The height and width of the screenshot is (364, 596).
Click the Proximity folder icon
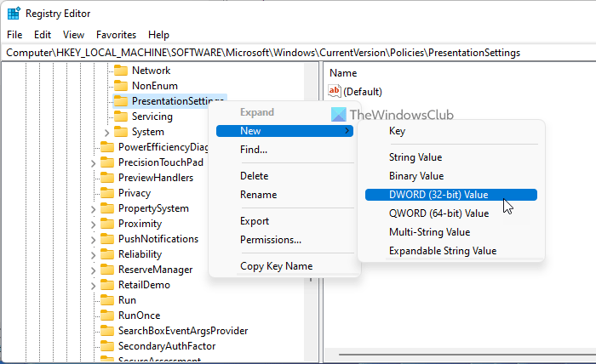[x=107, y=223]
